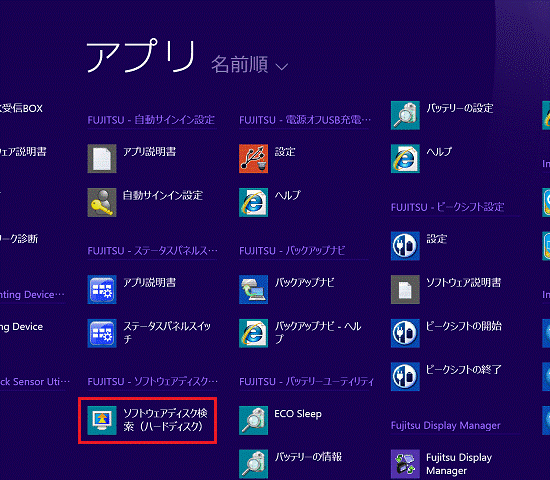Viewport: 550px width, 480px height.
Task: Select FUJITSU - 自動サインイン設定 group header
Action: coord(151,120)
